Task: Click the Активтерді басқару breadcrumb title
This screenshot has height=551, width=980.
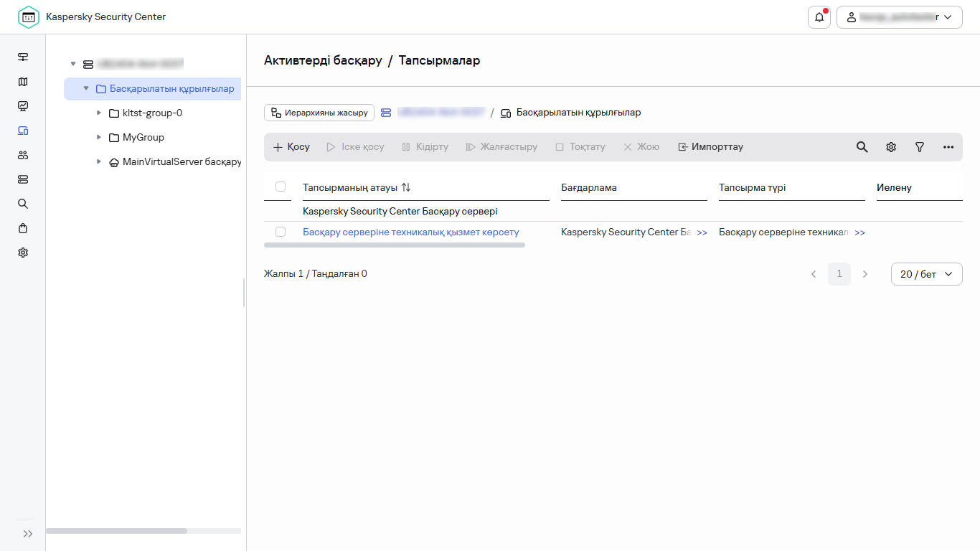Action: (x=323, y=60)
